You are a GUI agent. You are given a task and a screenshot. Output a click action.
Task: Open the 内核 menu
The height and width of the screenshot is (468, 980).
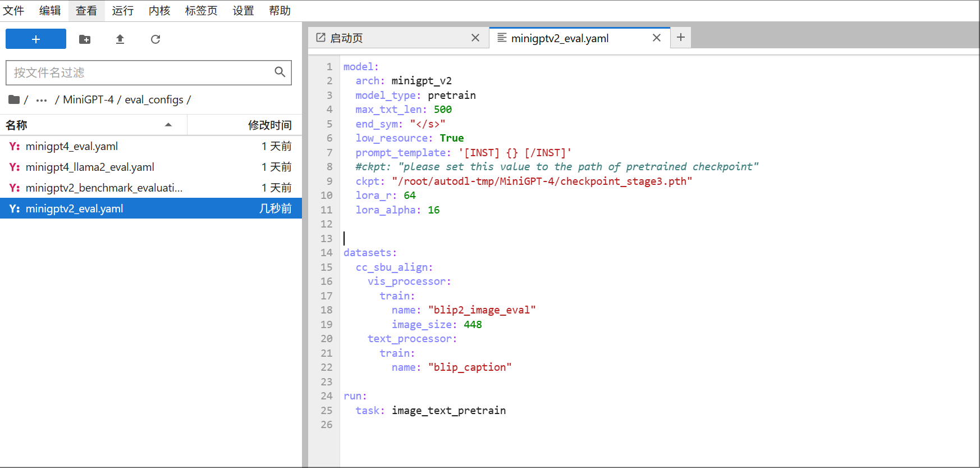click(x=159, y=11)
